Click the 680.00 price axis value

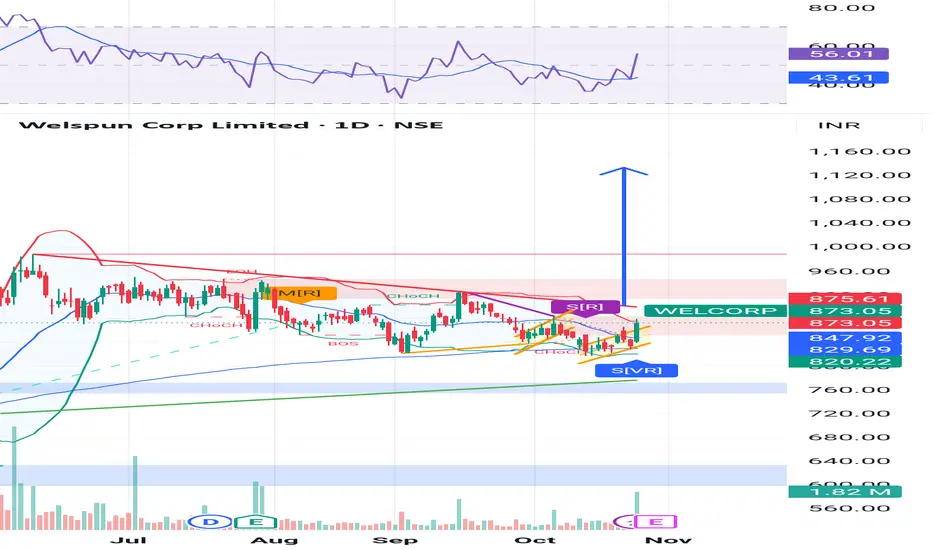pos(849,438)
